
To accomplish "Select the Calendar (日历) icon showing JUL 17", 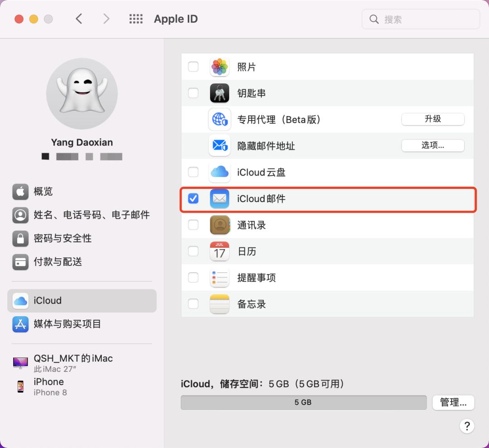I will click(220, 251).
